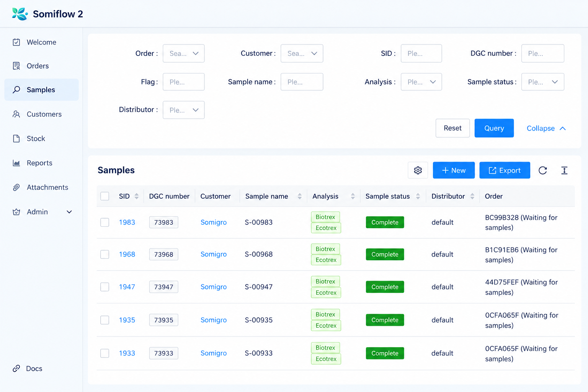Focus the DGC number filter input
Screen dimensions: 588x392
(542, 53)
